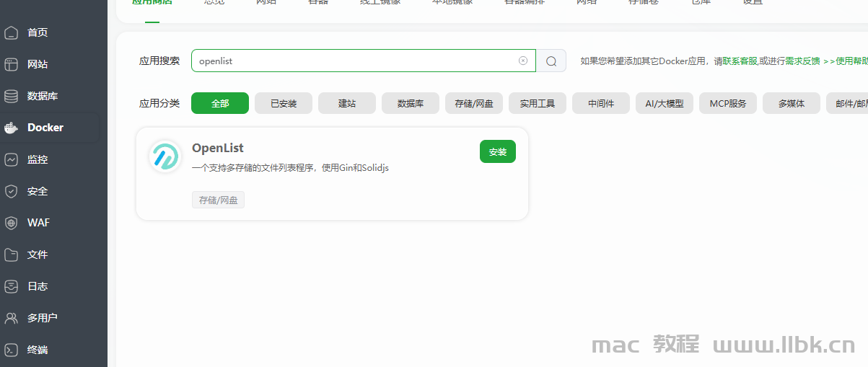Click the security shield icon

pyautogui.click(x=11, y=191)
